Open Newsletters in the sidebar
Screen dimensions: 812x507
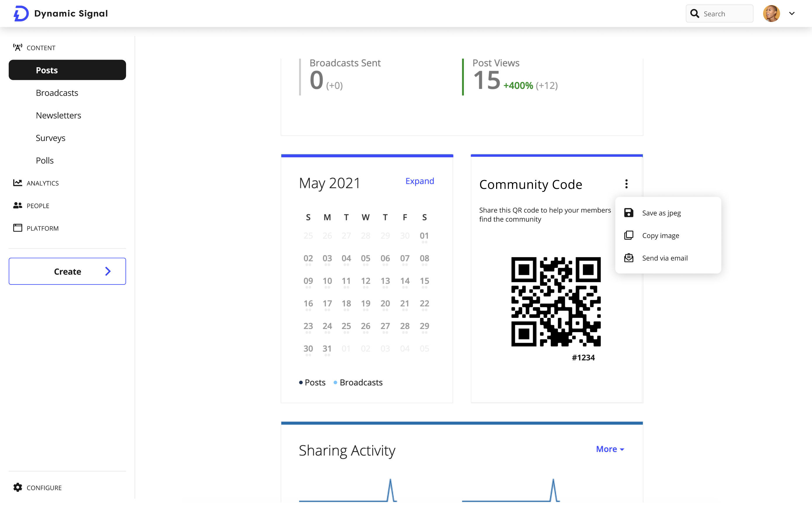pos(59,115)
